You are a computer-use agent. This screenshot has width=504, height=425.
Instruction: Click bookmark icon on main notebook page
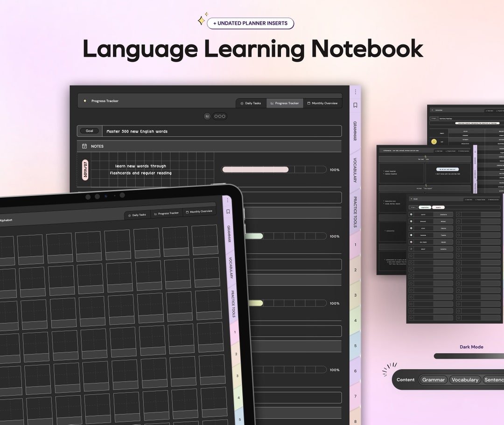(355, 105)
